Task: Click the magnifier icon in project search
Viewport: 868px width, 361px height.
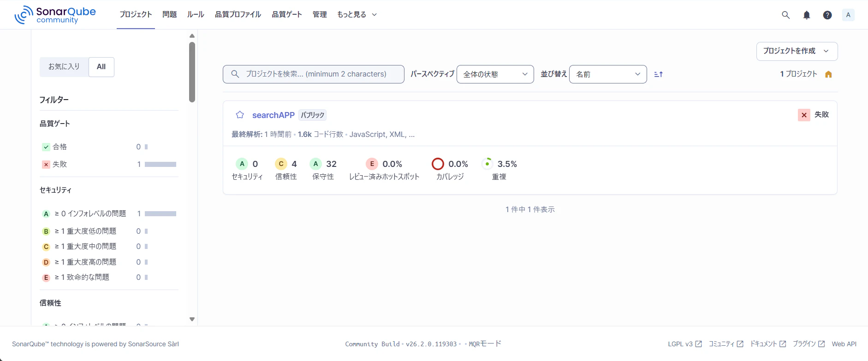Action: [235, 74]
